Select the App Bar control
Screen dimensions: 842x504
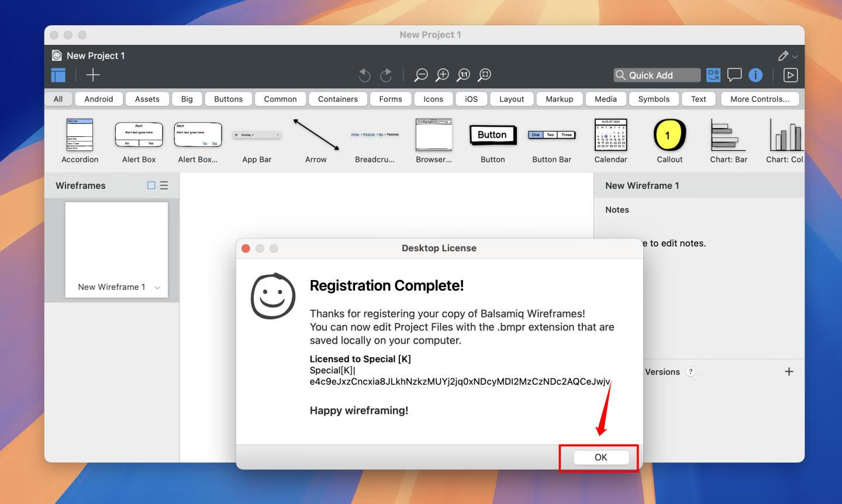point(257,141)
